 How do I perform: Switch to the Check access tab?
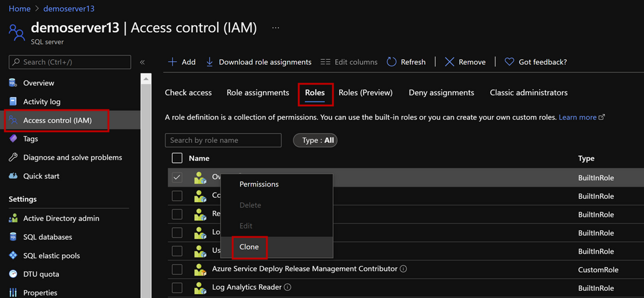(x=188, y=93)
